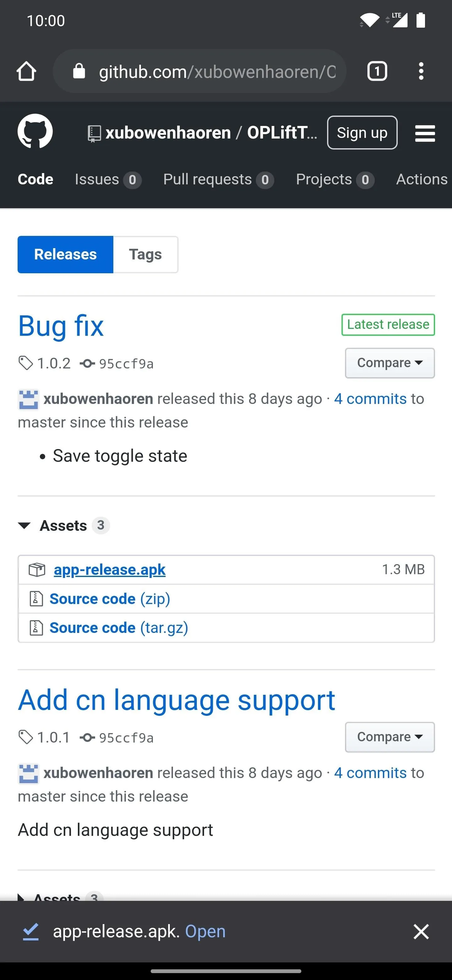The image size is (452, 980).
Task: Open Chrome's three-dot overflow menu
Action: 421,71
